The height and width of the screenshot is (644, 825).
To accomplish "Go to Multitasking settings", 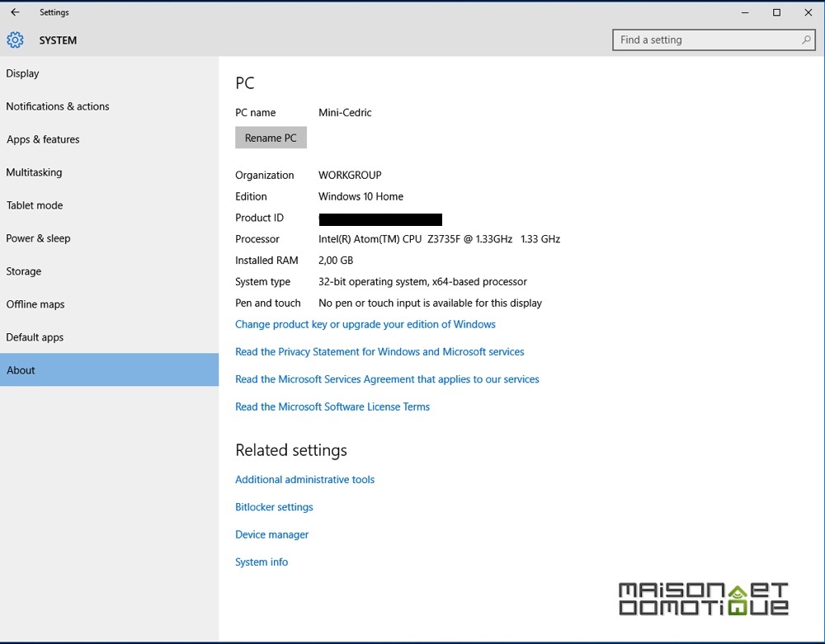I will 110,172.
